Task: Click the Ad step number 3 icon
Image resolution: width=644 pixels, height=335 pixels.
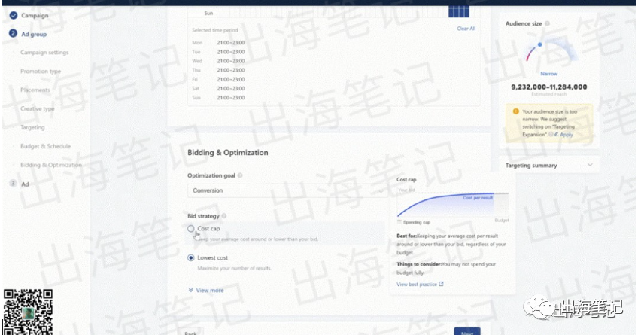Action: click(13, 184)
